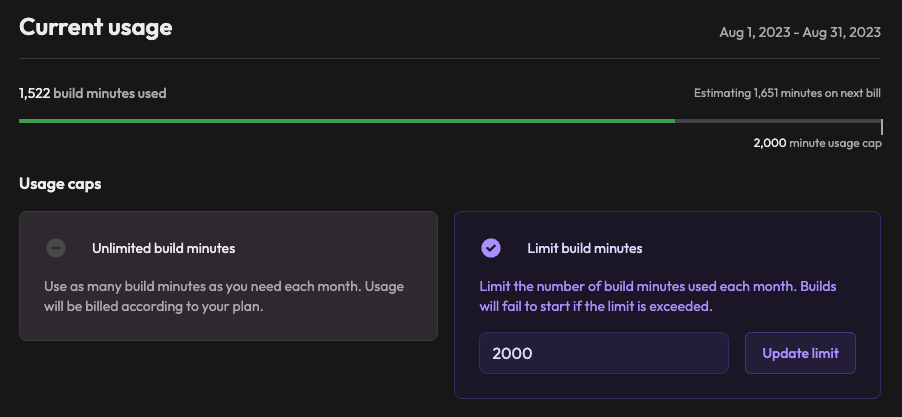Select the Unlimited build minutes radio icon
Viewport: 902px width, 417px height.
[57, 248]
